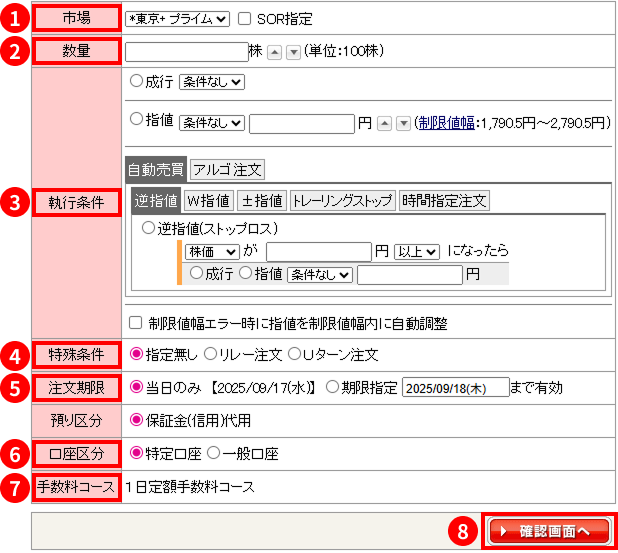Expand the 株価 trigger type dropdown
Screen dimensions: 618x553
click(211, 251)
